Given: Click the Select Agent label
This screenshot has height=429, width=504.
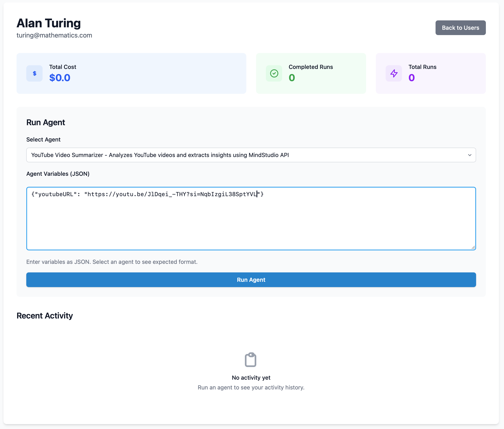Looking at the screenshot, I should 43,140.
